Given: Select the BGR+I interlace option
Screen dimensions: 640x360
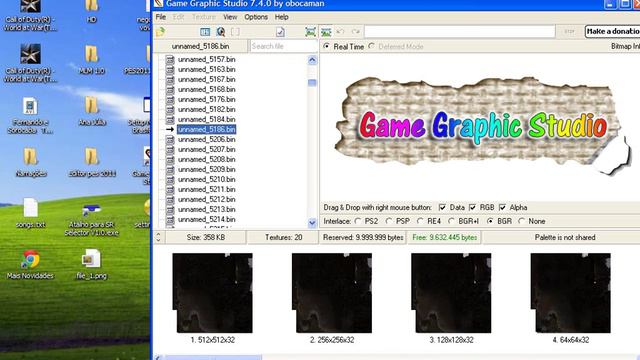Looking at the screenshot, I should [451, 221].
